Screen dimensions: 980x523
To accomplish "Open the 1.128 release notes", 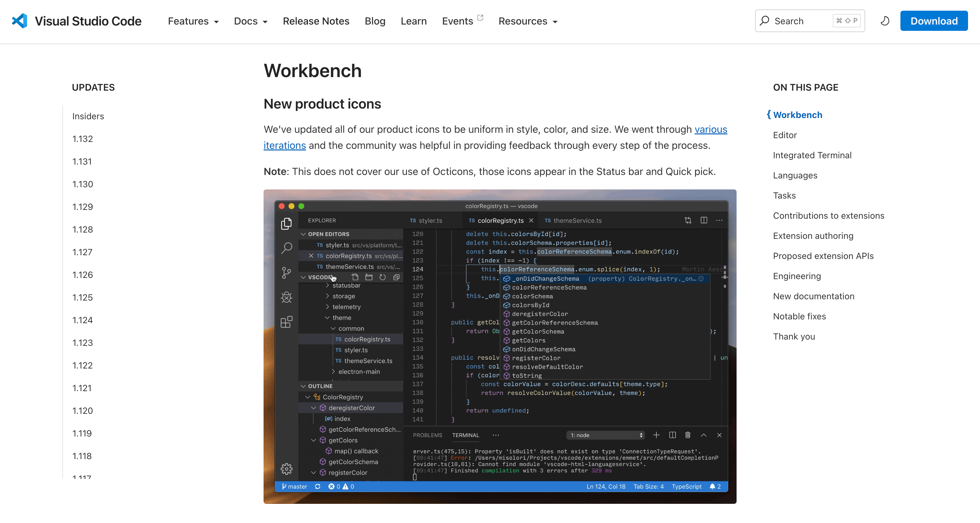I will [82, 229].
